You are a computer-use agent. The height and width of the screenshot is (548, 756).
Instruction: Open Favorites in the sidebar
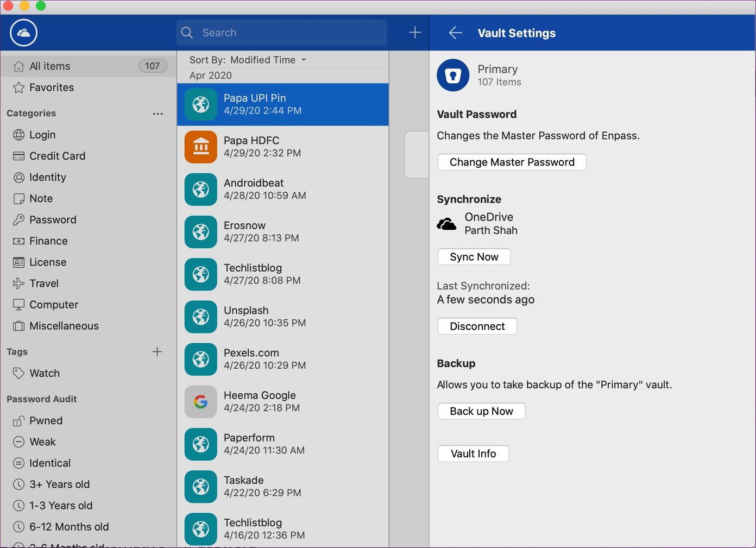click(88, 87)
